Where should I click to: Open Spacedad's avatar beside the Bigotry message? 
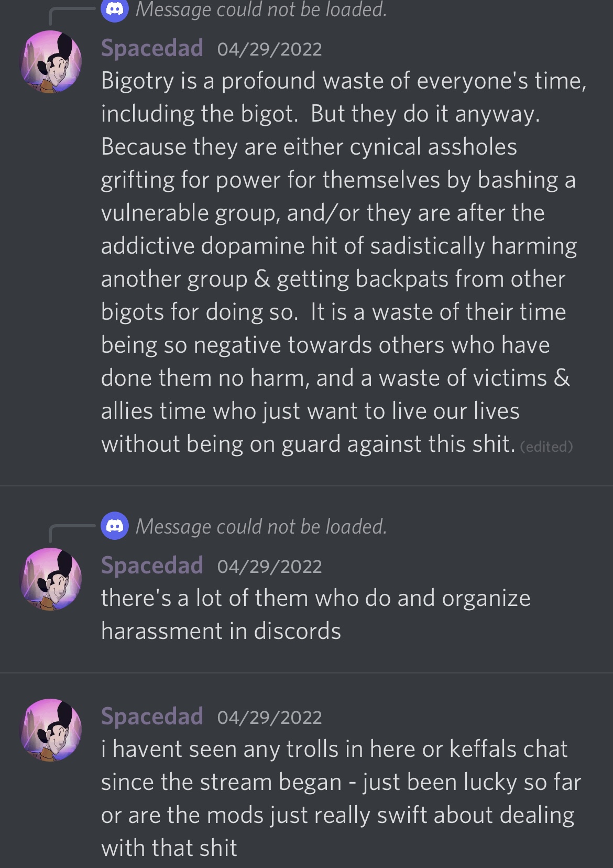point(51,62)
